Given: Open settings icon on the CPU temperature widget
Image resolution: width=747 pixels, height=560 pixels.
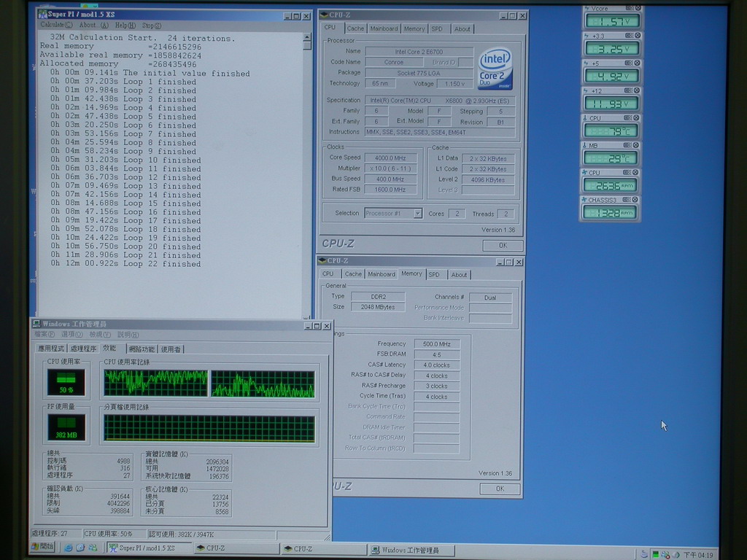Looking at the screenshot, I should [x=628, y=118].
